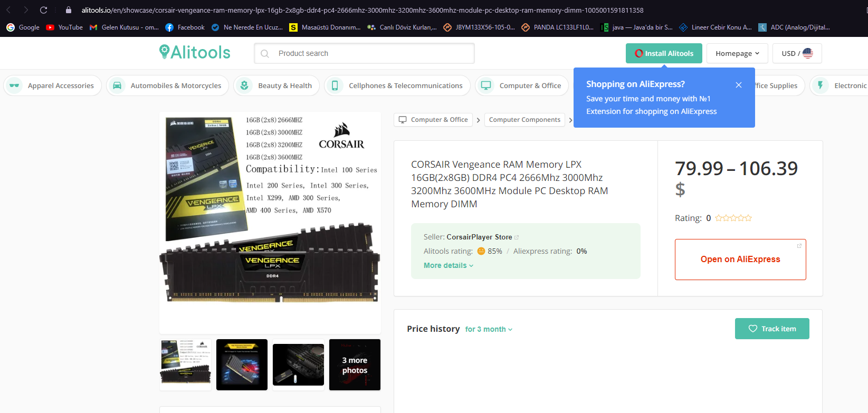
Task: Open the YouTube bookmark
Action: coord(64,27)
